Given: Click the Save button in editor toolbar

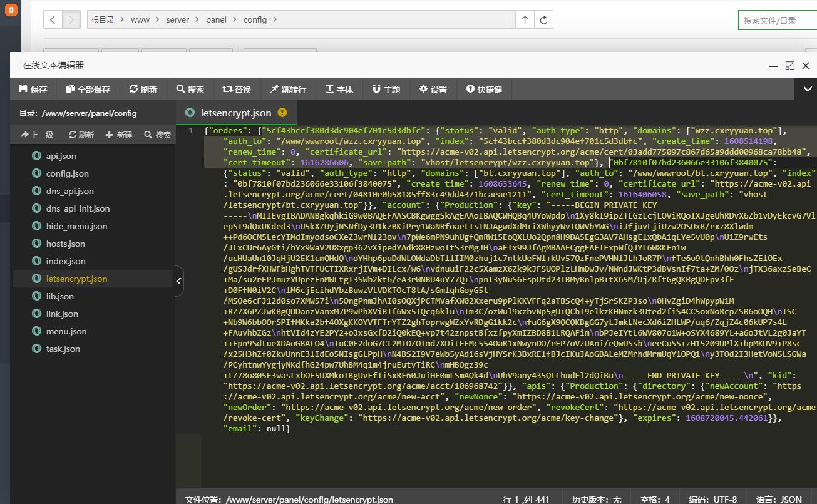Looking at the screenshot, I should 33,90.
